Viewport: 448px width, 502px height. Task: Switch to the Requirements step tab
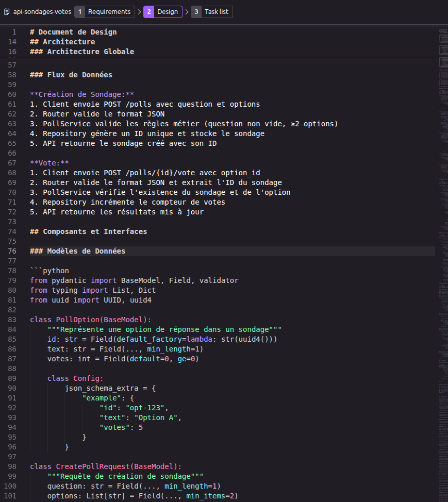point(104,12)
